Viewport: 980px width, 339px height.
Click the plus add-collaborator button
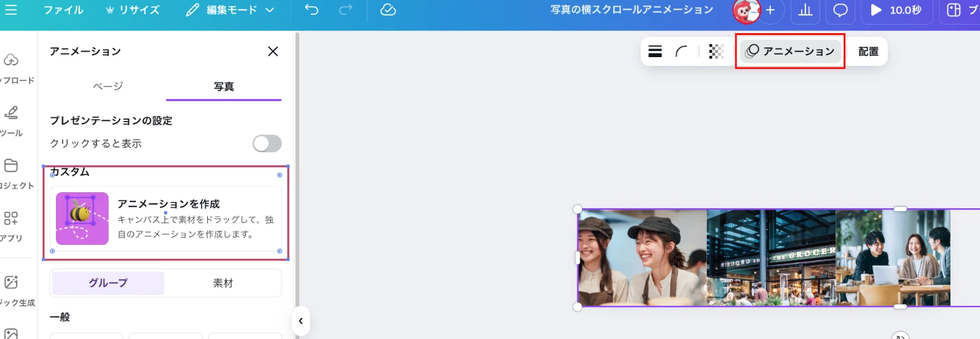pos(770,10)
